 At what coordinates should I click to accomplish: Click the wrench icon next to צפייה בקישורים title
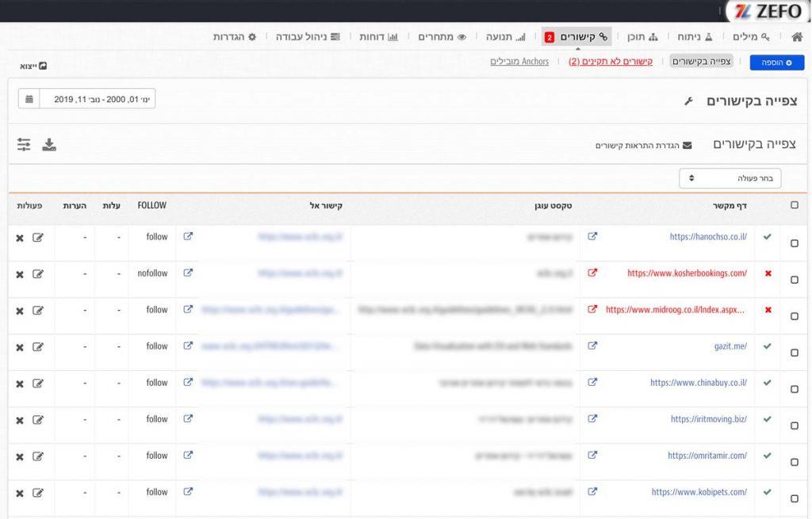688,101
